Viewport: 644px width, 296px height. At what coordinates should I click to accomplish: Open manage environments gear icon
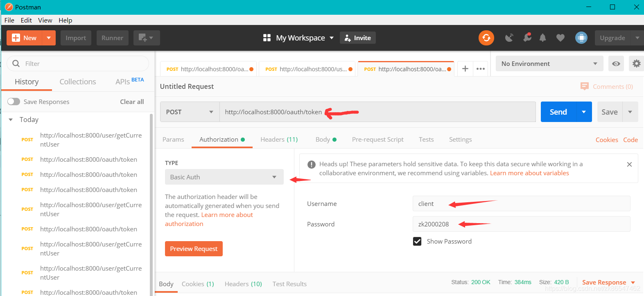click(636, 63)
